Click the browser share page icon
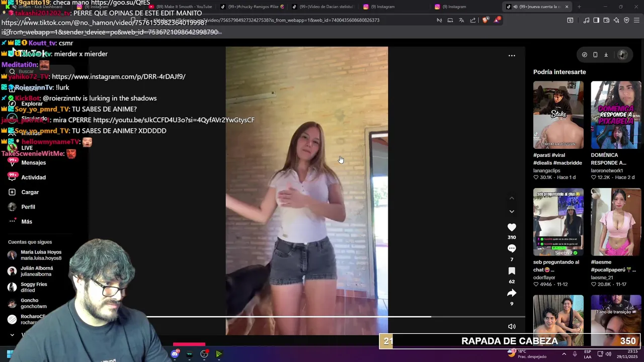644x362 pixels. 473,20
